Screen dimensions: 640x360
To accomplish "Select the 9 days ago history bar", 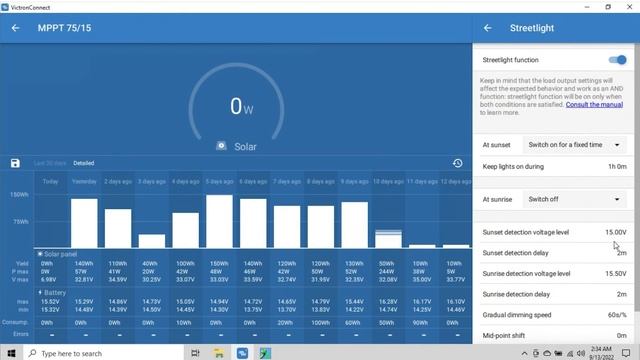I will click(355, 225).
